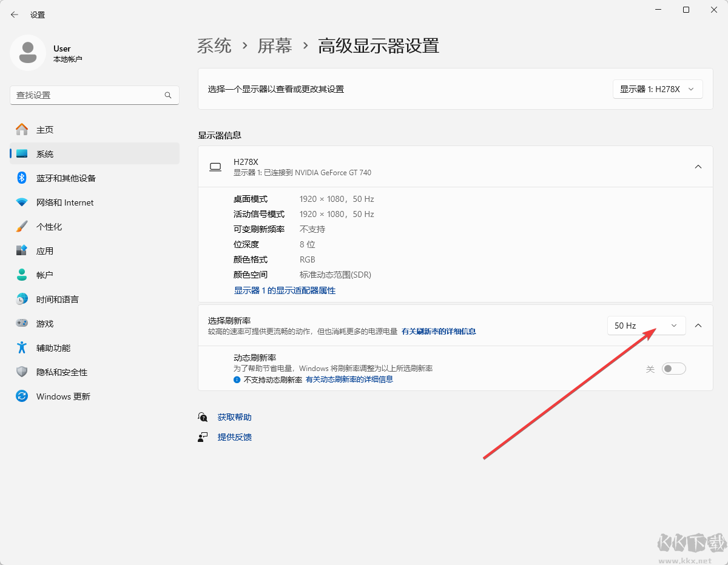
Task: Navigate to 屏幕 via the breadcrumb
Action: pyautogui.click(x=274, y=45)
